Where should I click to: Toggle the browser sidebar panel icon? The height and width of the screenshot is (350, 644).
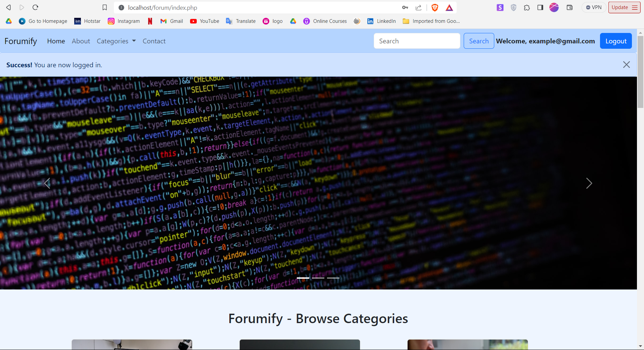(540, 7)
